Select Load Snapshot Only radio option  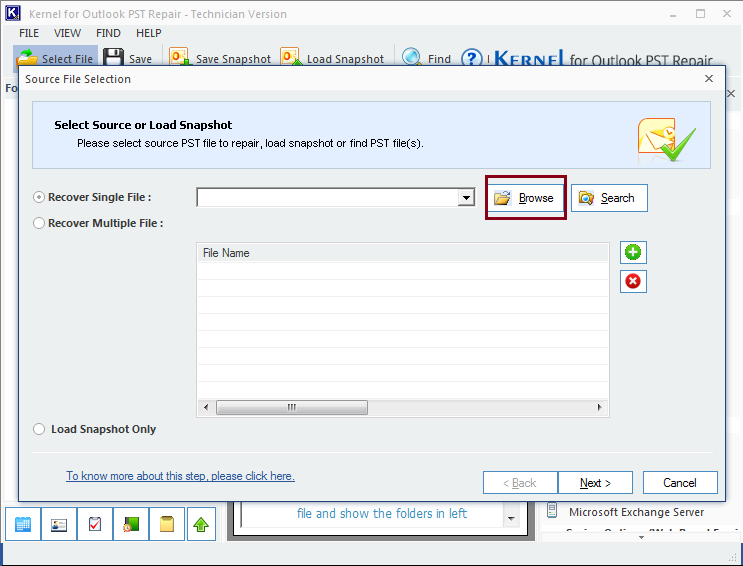click(39, 429)
